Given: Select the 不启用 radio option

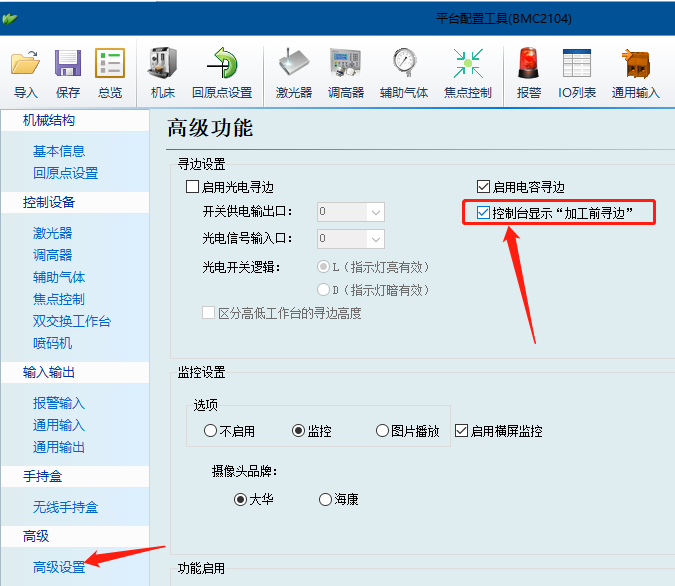Looking at the screenshot, I should (210, 431).
